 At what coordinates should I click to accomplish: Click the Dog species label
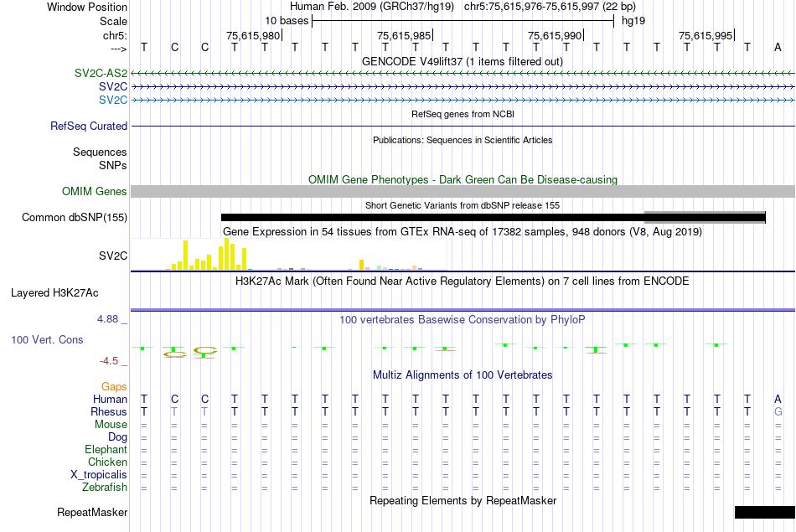pyautogui.click(x=117, y=437)
